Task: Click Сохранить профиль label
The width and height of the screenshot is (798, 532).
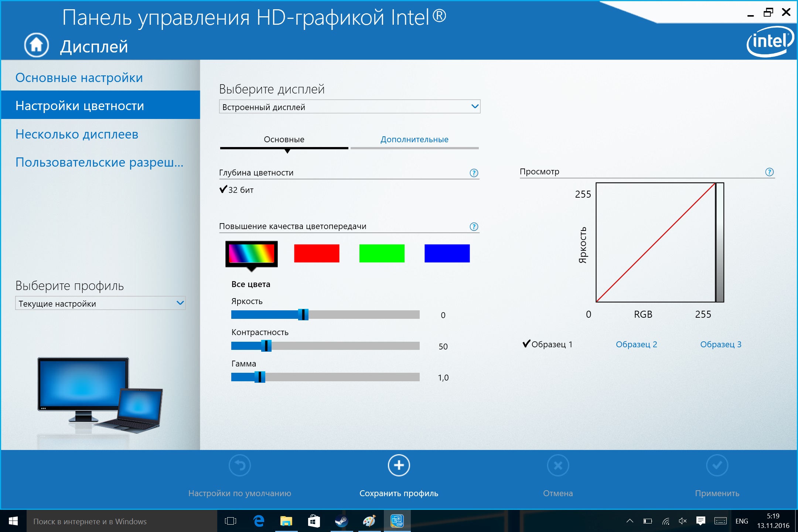Action: (399, 493)
